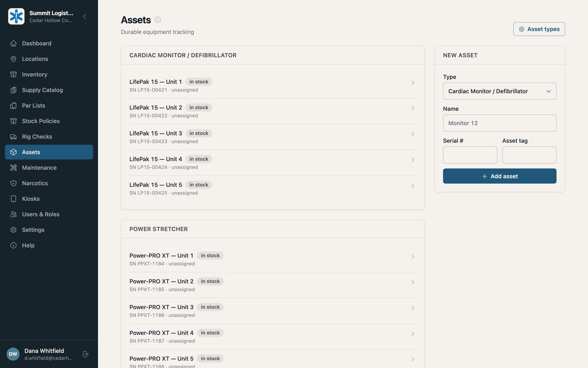Click the Users & Roles people icon
Image resolution: width=588 pixels, height=368 pixels.
click(13, 214)
